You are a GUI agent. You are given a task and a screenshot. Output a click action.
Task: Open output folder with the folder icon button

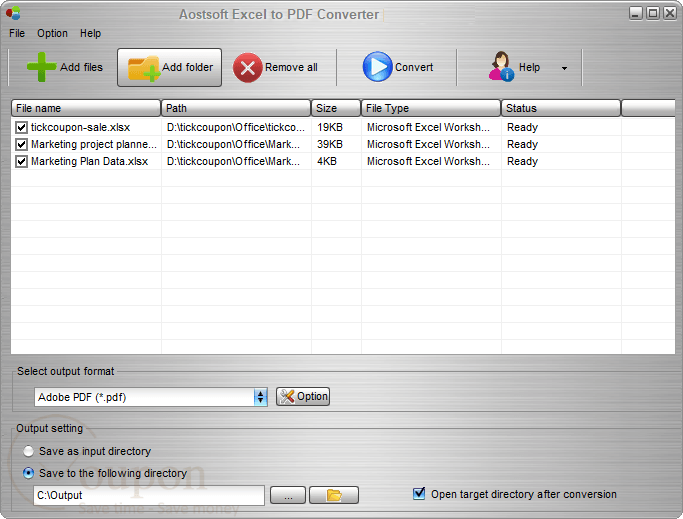[334, 495]
